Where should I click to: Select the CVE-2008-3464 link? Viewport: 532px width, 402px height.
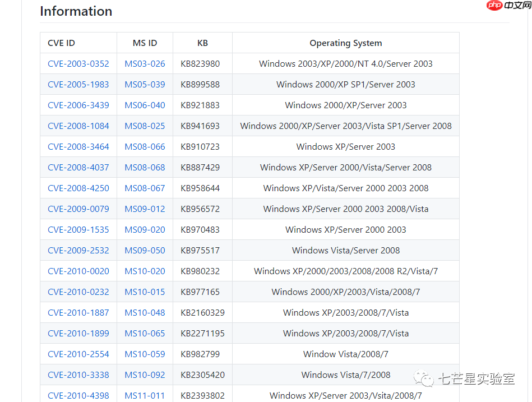78,147
